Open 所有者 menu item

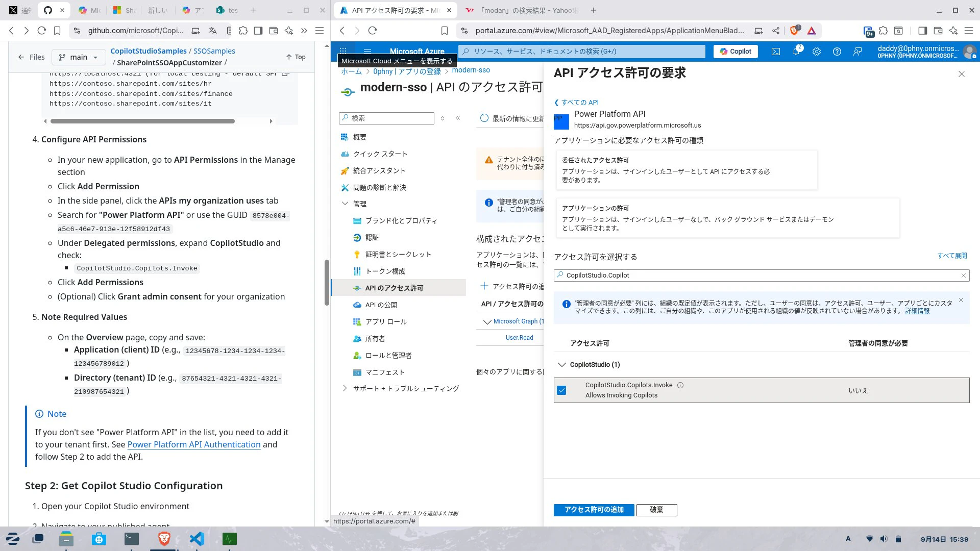[375, 339]
